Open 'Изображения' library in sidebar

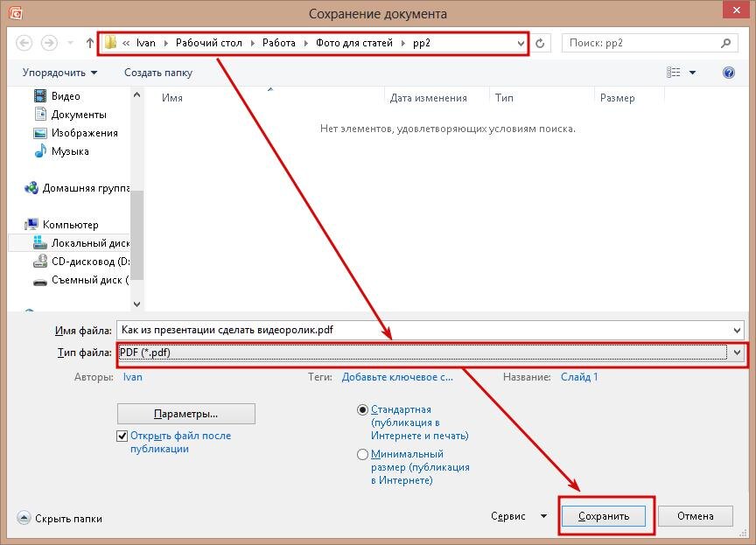point(76,133)
